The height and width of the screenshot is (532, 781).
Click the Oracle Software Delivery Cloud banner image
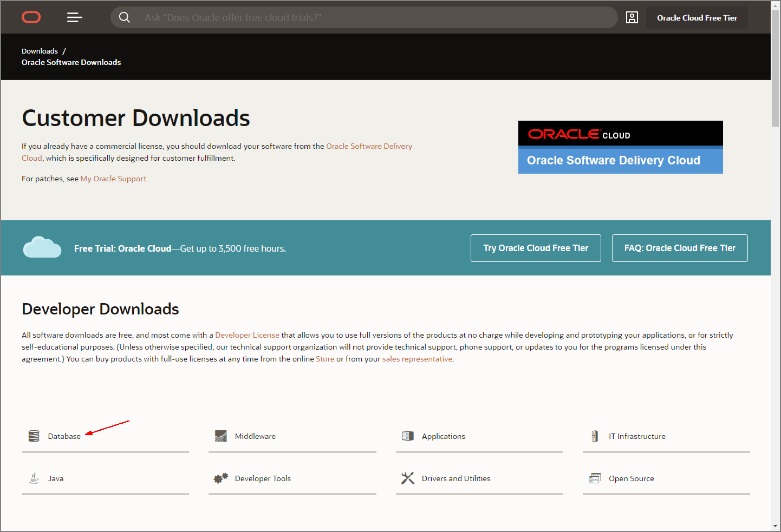[621, 147]
